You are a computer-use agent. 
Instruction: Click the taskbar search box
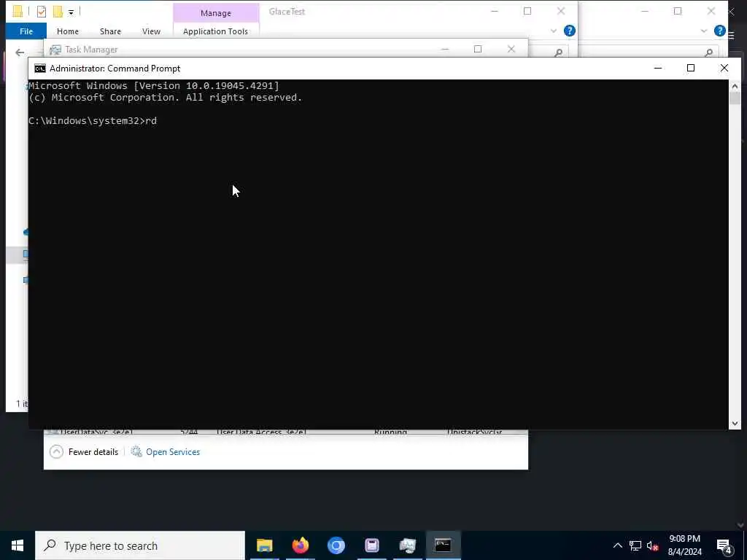pyautogui.click(x=140, y=545)
